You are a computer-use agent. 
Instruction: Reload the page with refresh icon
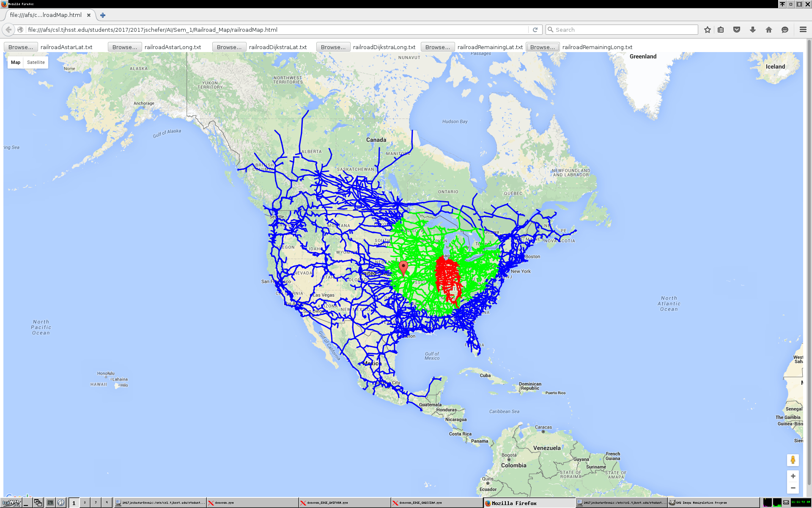pos(535,30)
